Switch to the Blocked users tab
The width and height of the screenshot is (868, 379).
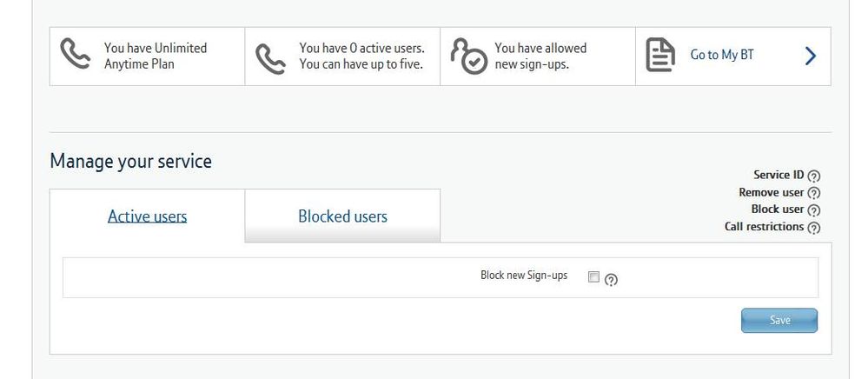(342, 216)
